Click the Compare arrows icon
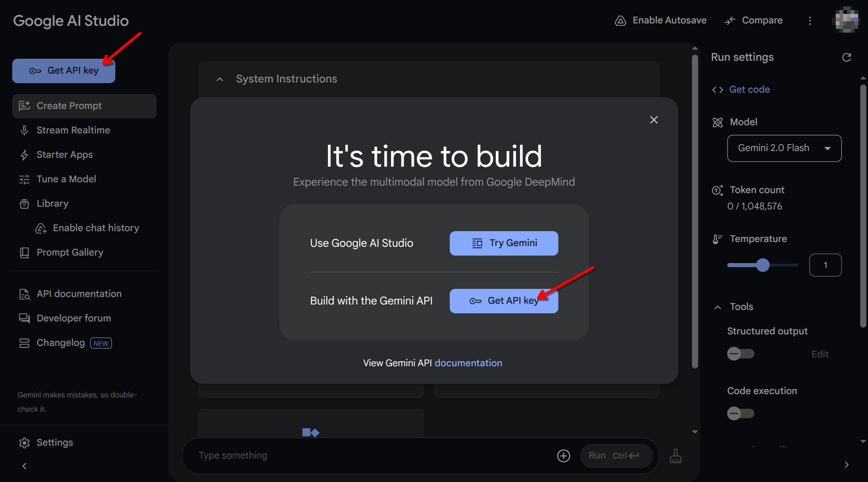Viewport: 868px width, 482px height. pos(730,21)
